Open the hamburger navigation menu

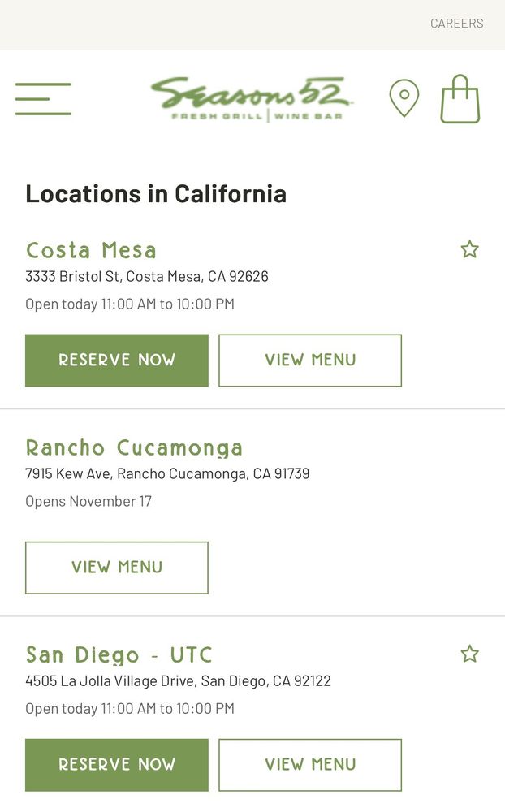(43, 98)
